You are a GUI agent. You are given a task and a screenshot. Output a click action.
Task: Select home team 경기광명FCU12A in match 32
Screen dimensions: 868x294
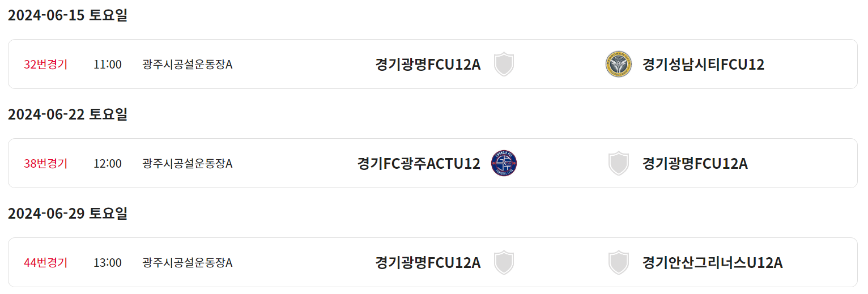click(428, 65)
